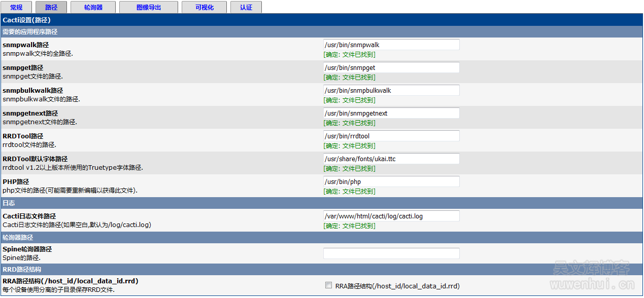
Task: Click the 需要的应用程序路径 section header
Action: (x=30, y=32)
